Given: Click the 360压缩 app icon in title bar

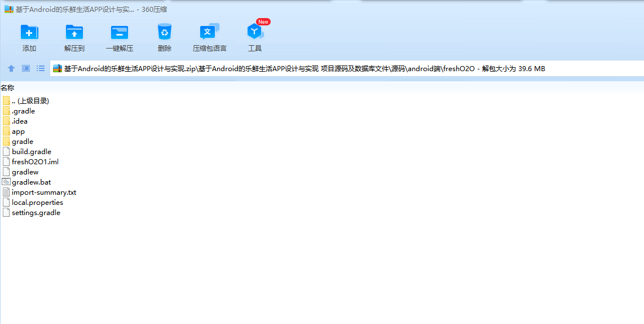Looking at the screenshot, I should coord(9,10).
